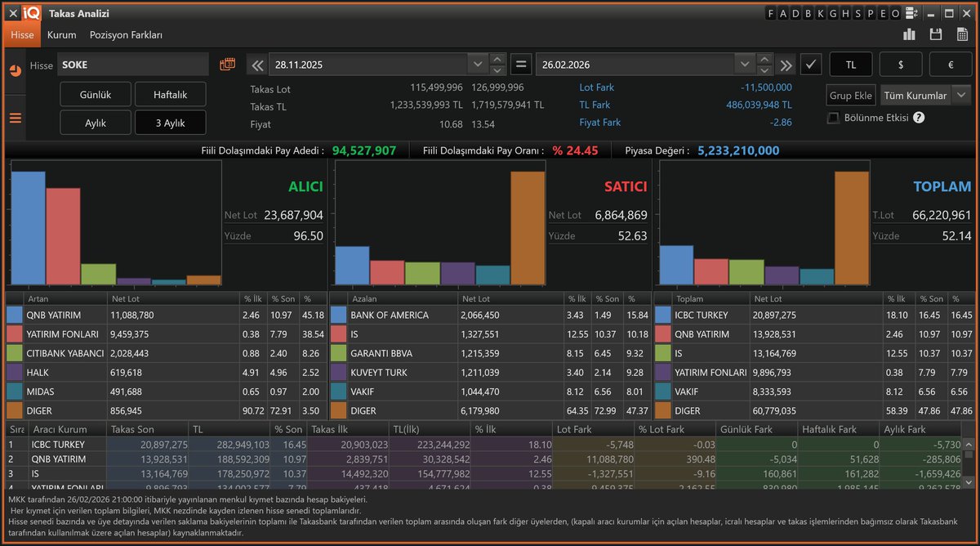Click the save floppy disk icon

936,34
